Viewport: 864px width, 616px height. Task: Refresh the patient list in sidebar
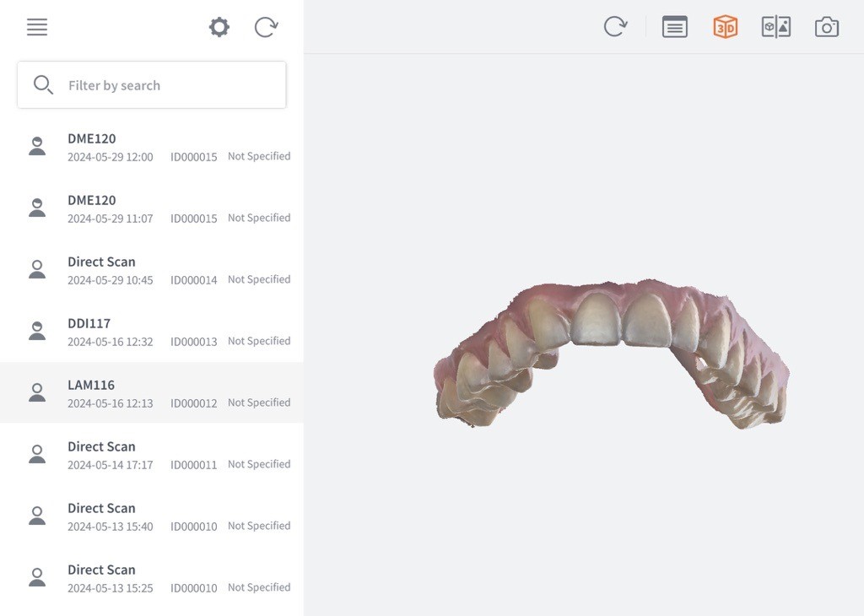tap(266, 27)
